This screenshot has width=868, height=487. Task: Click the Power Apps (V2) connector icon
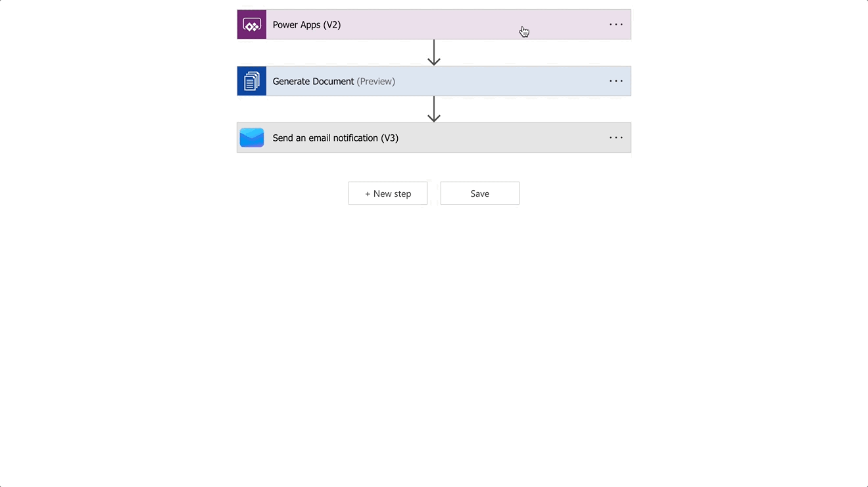[x=251, y=24]
